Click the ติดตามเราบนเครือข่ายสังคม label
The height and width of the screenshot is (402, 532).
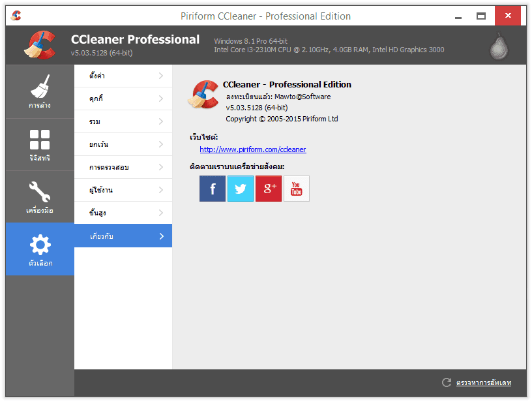coord(237,166)
